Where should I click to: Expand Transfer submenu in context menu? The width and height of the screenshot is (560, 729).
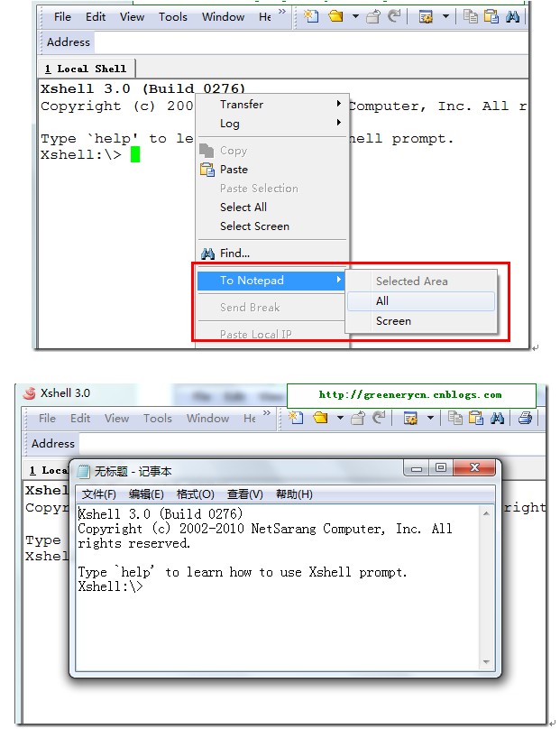[x=273, y=104]
